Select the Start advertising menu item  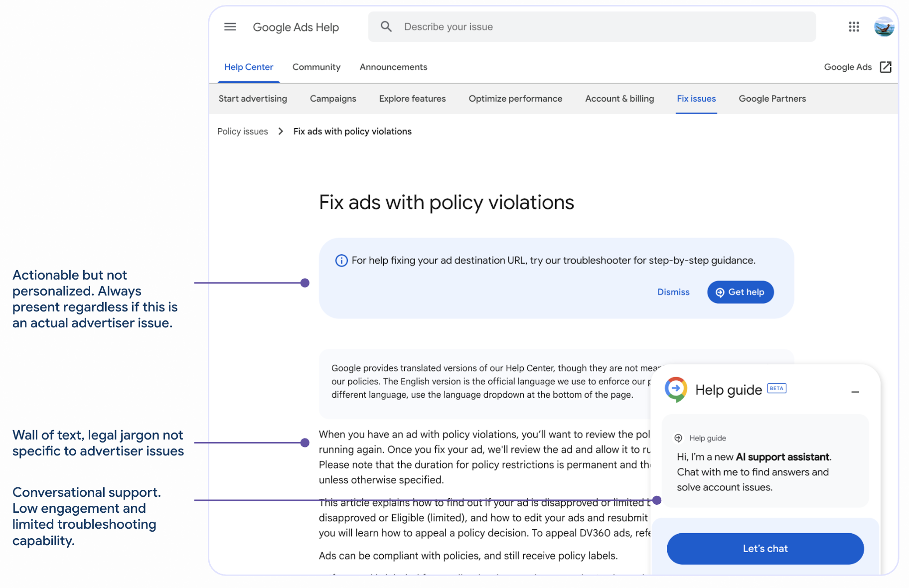coord(253,99)
